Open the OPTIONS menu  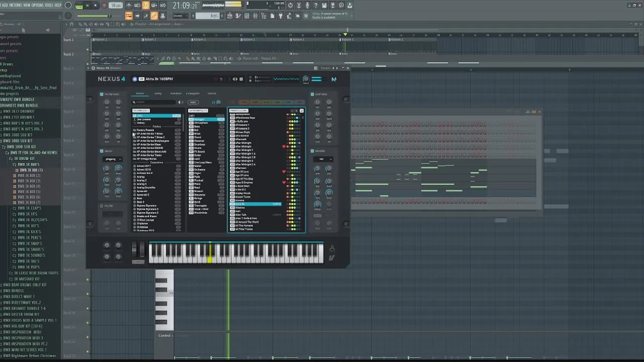coord(38,5)
